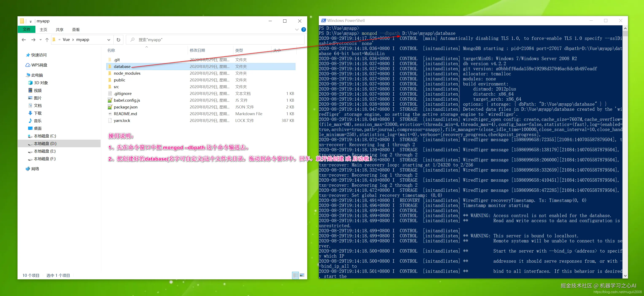Open the 下载 downloads folder
644x296 pixels.
point(38,113)
